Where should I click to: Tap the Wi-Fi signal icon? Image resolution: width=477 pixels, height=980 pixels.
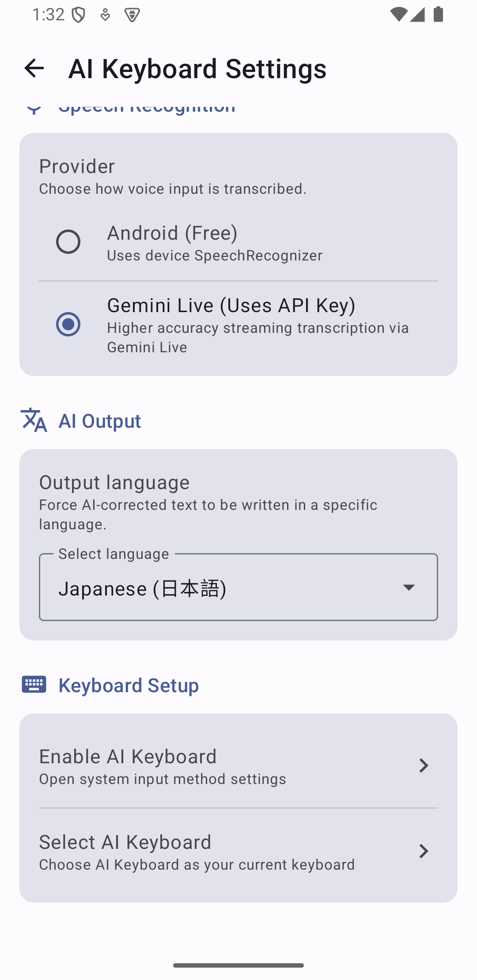tap(398, 15)
